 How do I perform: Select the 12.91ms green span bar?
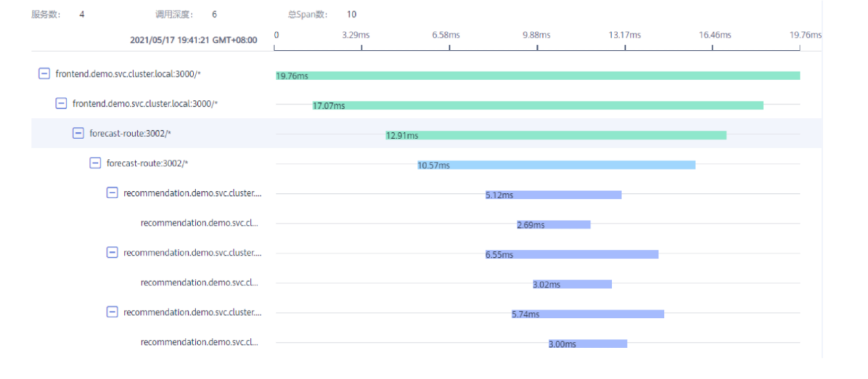[556, 135]
